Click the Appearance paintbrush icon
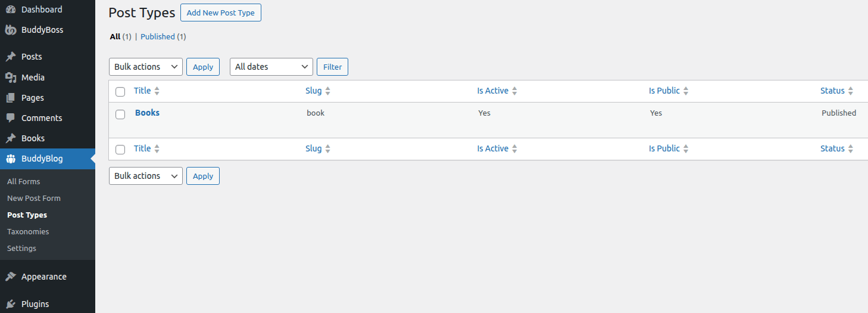 11,277
